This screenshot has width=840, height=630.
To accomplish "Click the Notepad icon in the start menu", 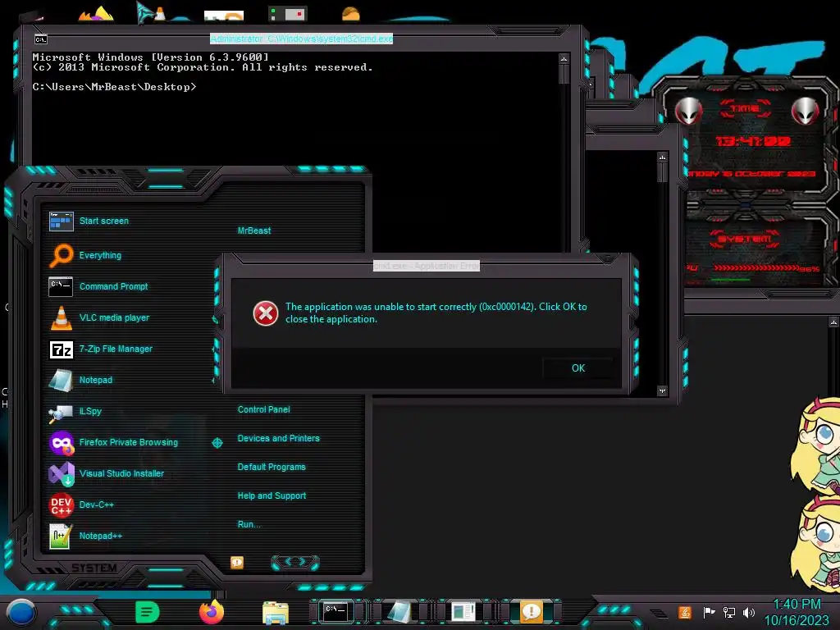I will (61, 381).
